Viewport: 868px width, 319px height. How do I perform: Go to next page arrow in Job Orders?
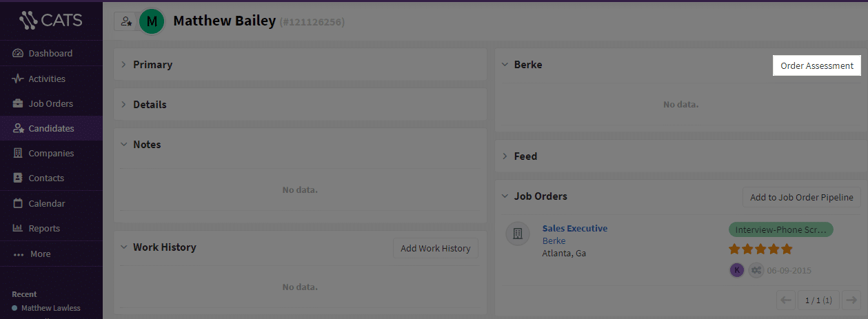coord(851,300)
